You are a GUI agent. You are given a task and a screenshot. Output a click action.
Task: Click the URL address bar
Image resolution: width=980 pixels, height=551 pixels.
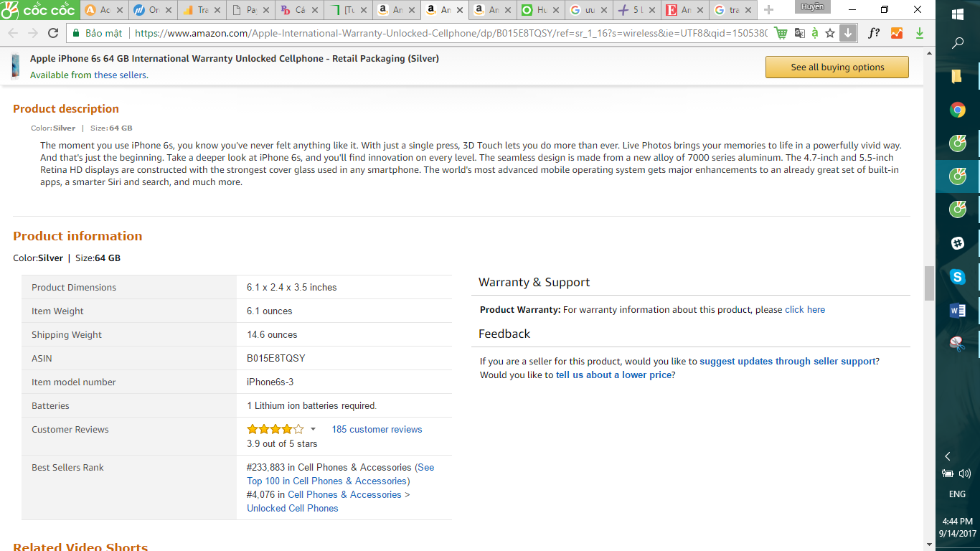coord(450,33)
